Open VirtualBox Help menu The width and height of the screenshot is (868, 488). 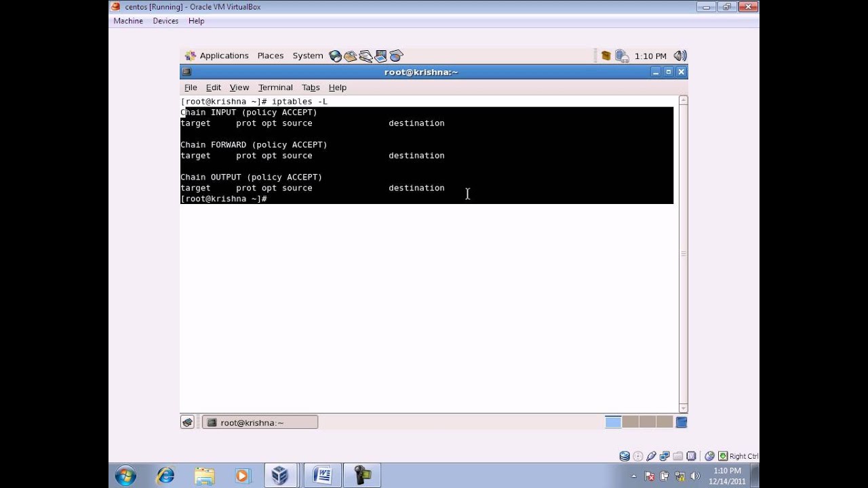(x=196, y=21)
